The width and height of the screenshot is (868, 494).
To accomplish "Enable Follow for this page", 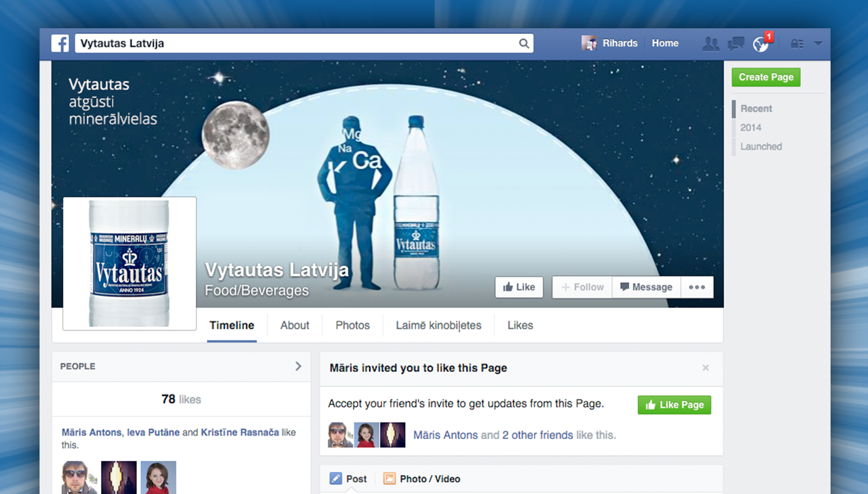I will 581,287.
